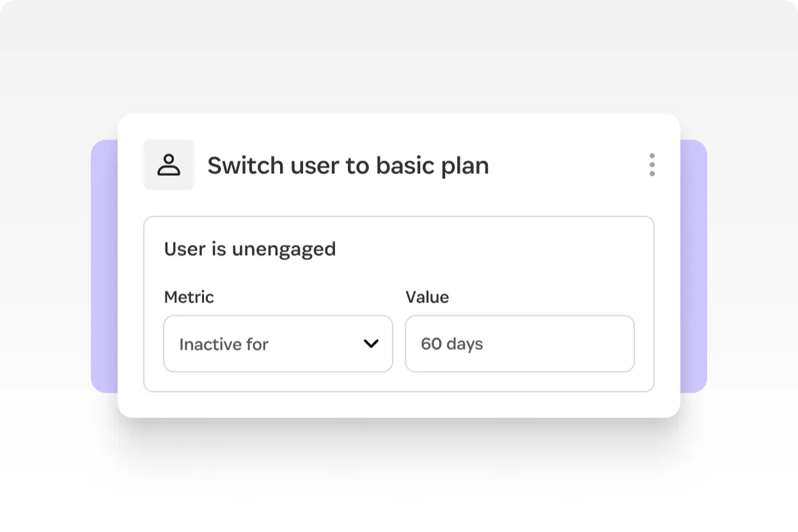The image size is (798, 532).
Task: Click the chevron inside the Metric selector
Action: 371,344
